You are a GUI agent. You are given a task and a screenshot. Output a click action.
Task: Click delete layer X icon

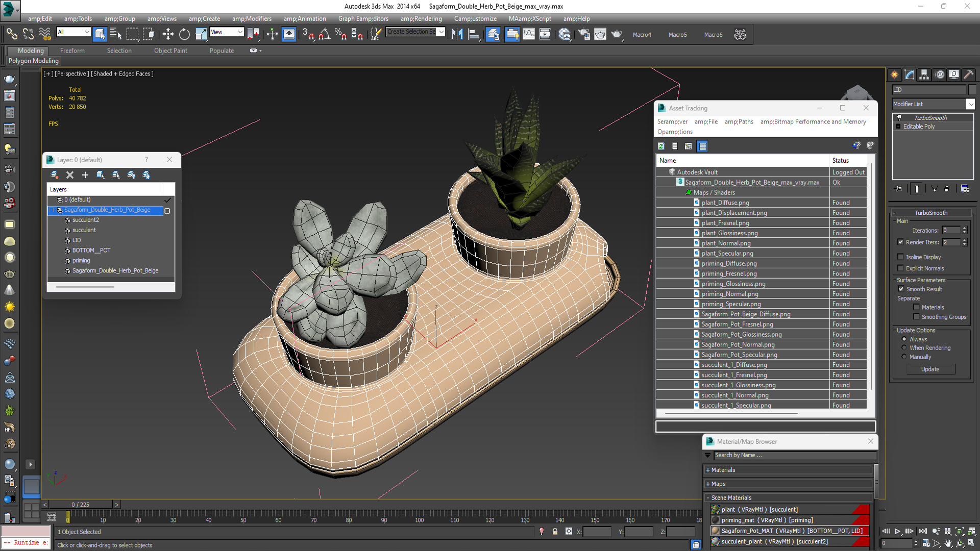pyautogui.click(x=70, y=175)
